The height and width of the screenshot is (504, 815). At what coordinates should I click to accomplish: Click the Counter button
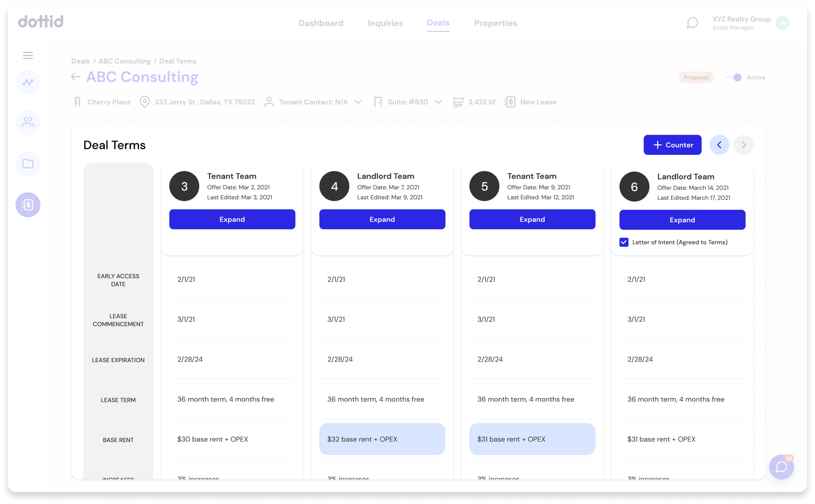pyautogui.click(x=672, y=145)
